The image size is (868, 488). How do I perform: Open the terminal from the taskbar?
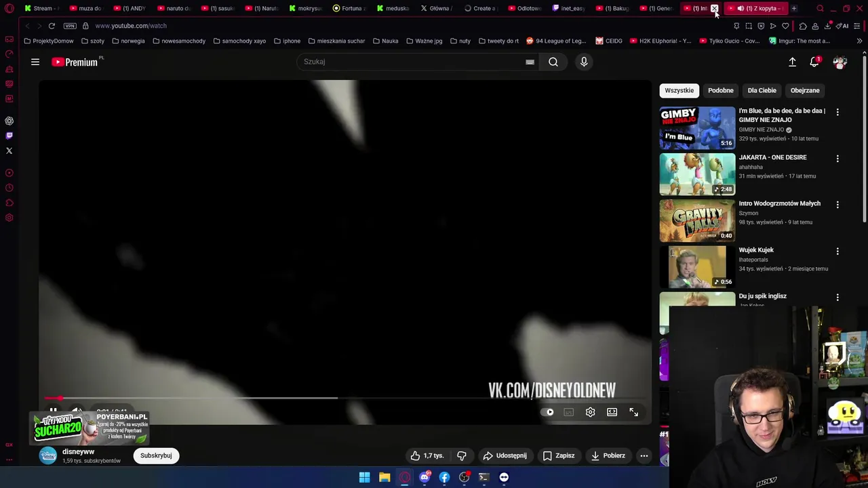point(484,477)
